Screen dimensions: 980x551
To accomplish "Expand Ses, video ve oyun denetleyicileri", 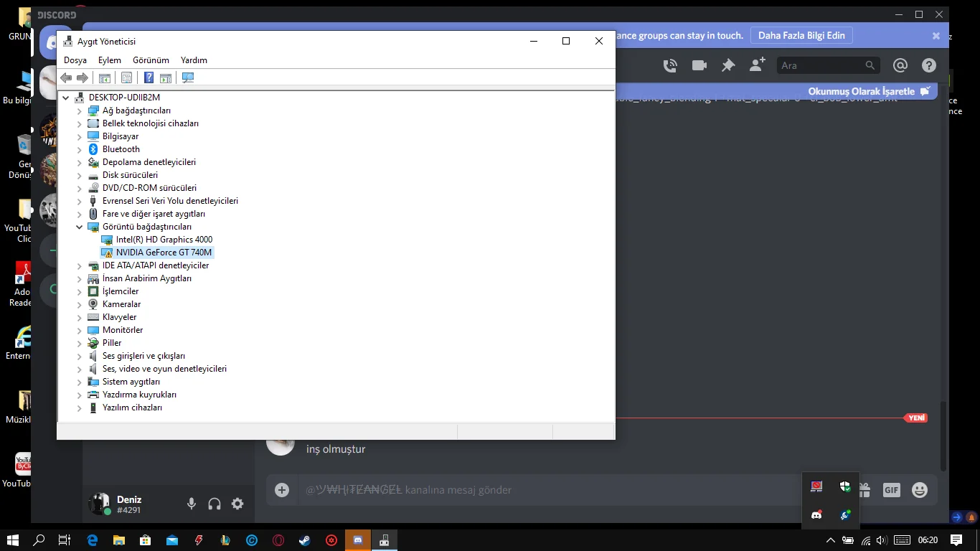I will [80, 369].
